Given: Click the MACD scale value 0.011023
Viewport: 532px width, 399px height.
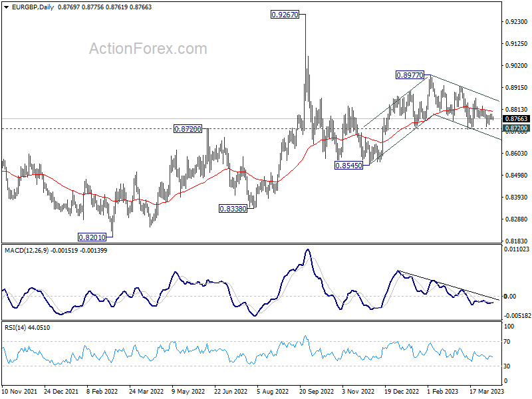Looking at the screenshot, I should pos(517,249).
